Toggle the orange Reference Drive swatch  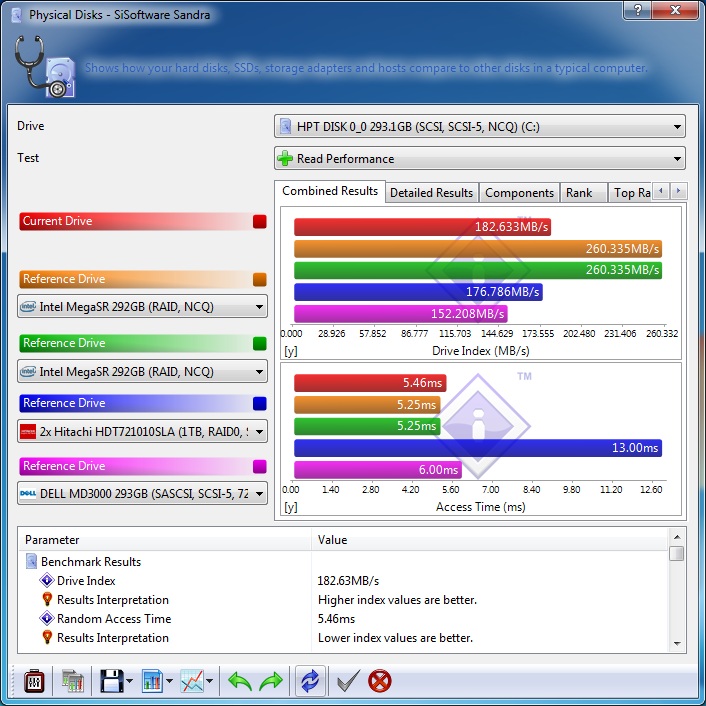coord(260,279)
